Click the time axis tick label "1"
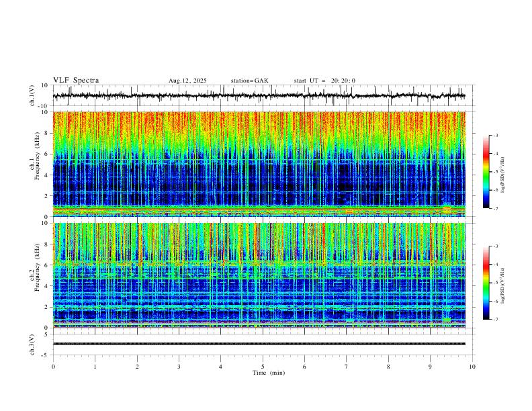 pyautogui.click(x=95, y=367)
